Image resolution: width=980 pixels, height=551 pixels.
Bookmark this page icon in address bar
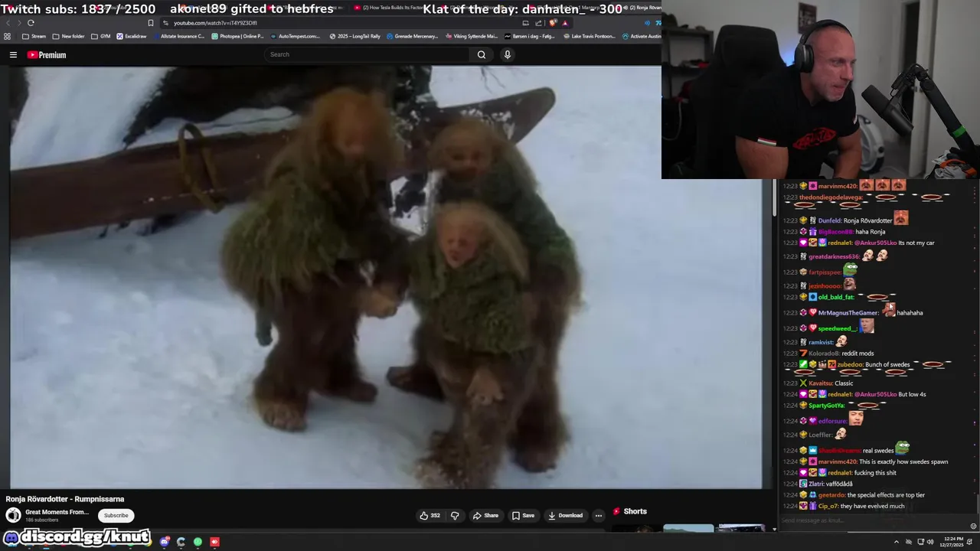coord(150,23)
